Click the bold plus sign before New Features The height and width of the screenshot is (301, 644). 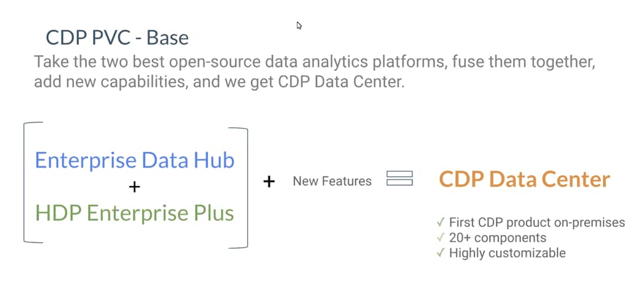coord(269,181)
